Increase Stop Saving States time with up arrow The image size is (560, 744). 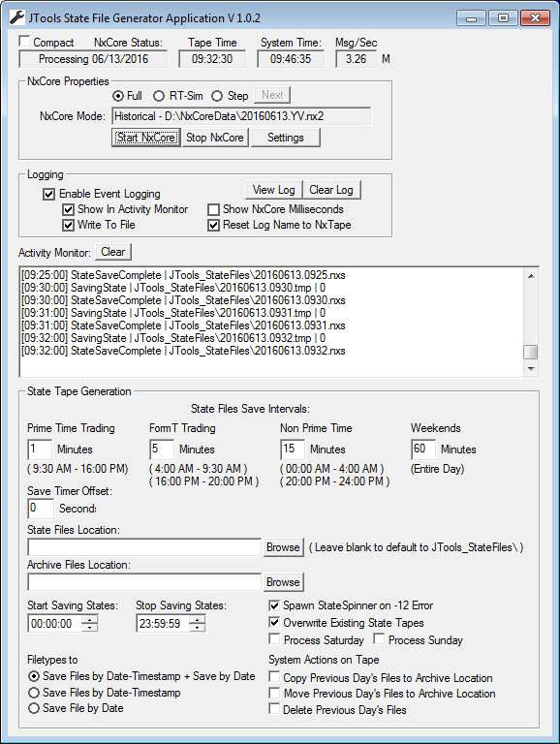point(198,619)
